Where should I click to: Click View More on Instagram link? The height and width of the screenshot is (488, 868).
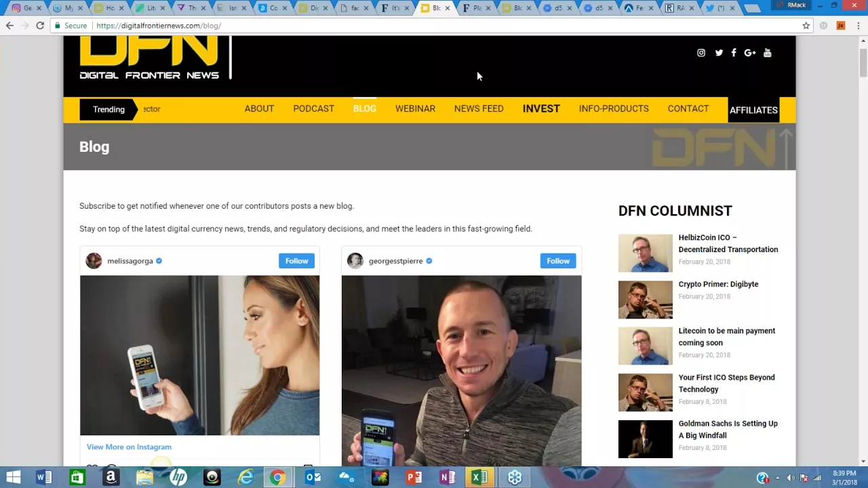point(129,447)
